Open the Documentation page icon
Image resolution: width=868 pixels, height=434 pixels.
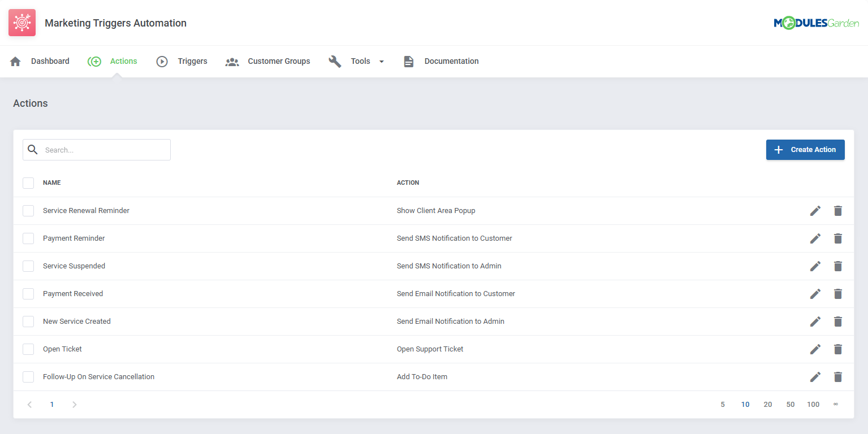pos(409,61)
